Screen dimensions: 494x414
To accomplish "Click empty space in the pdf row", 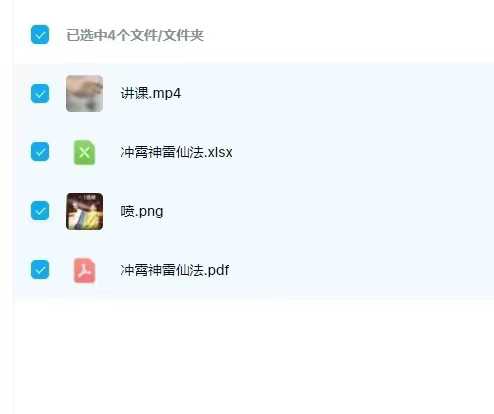I will [362, 270].
